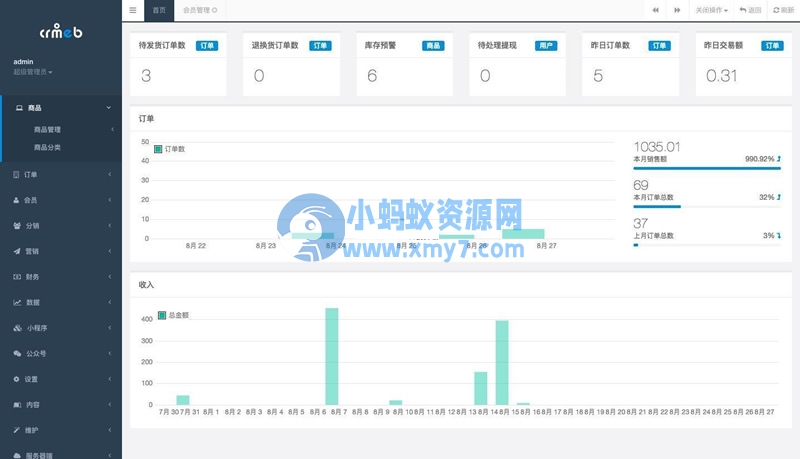Click the 维护 wrench icon in sidebar

point(17,430)
